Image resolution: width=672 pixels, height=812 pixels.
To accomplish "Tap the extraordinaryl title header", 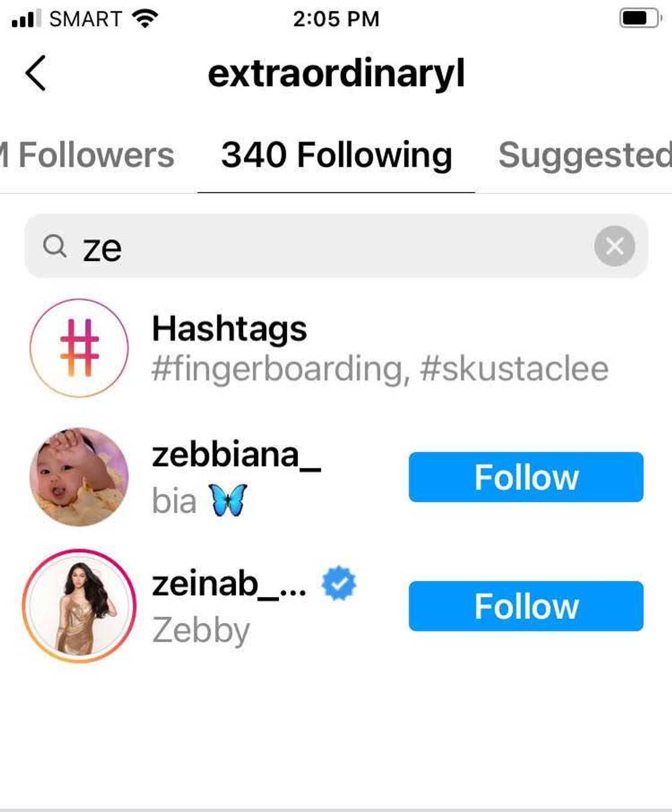I will tap(336, 73).
